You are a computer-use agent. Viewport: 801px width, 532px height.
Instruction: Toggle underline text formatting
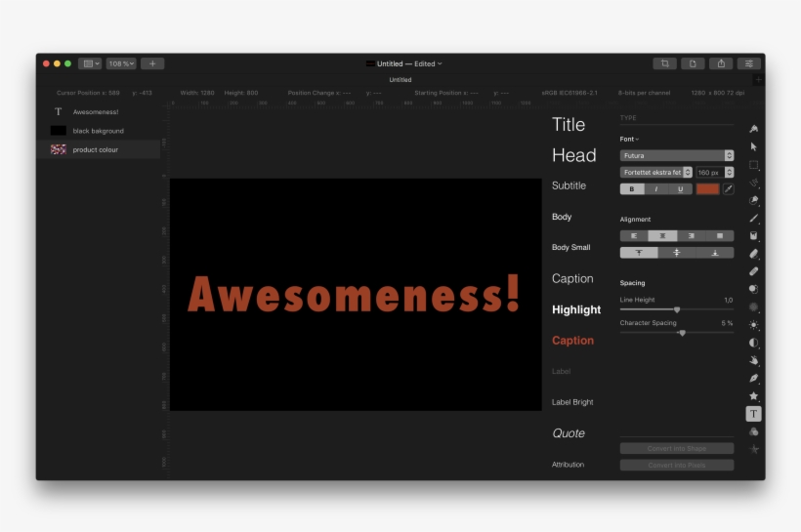(680, 189)
